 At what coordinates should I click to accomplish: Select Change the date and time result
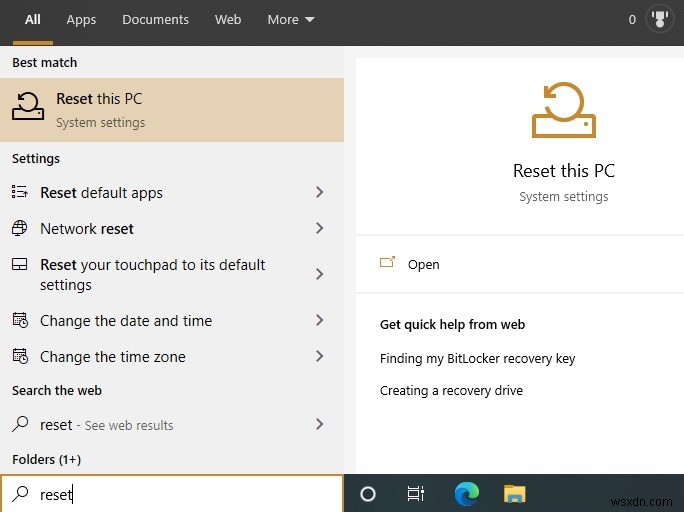[172, 321]
